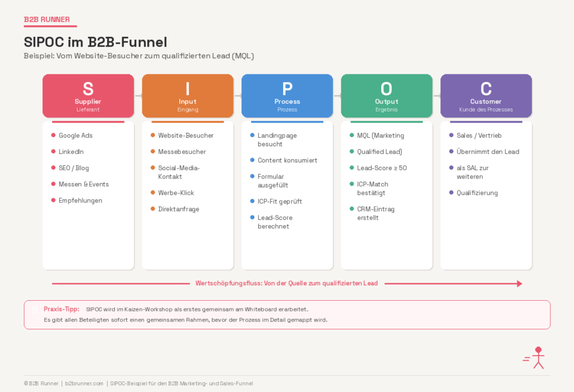This screenshot has height=392, width=574.
Task: Select the green 'O' Output card
Action: [386, 95]
